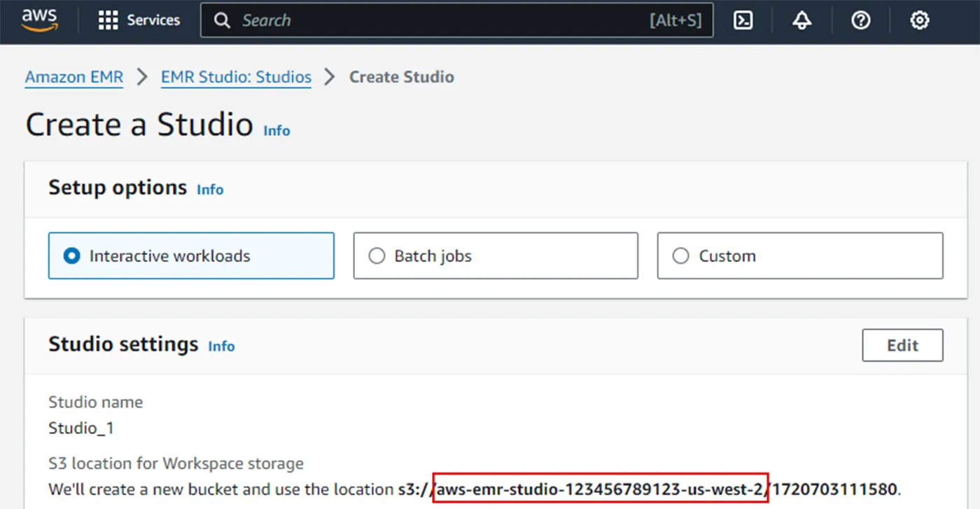Image resolution: width=980 pixels, height=509 pixels.
Task: Go to EMR Studio: Studios breadcrumb
Action: pyautogui.click(x=236, y=77)
